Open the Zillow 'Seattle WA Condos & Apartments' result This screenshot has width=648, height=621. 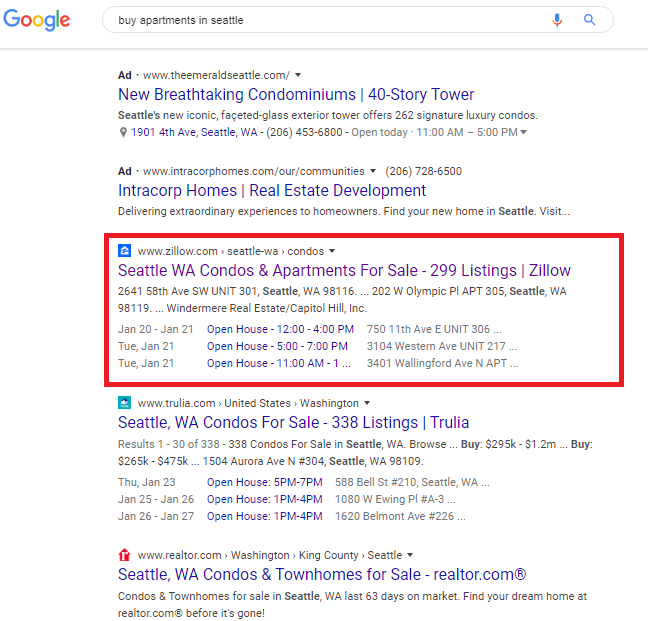[344, 270]
